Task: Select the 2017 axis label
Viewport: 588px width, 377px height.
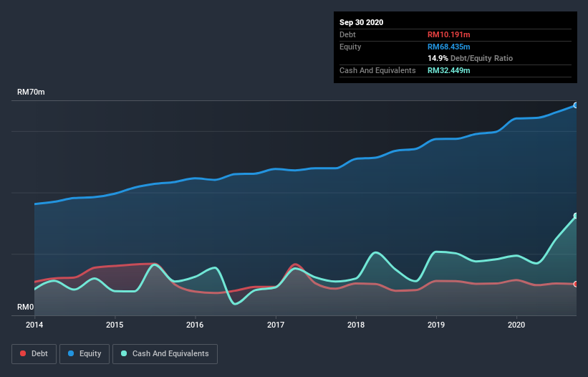Action: click(276, 325)
